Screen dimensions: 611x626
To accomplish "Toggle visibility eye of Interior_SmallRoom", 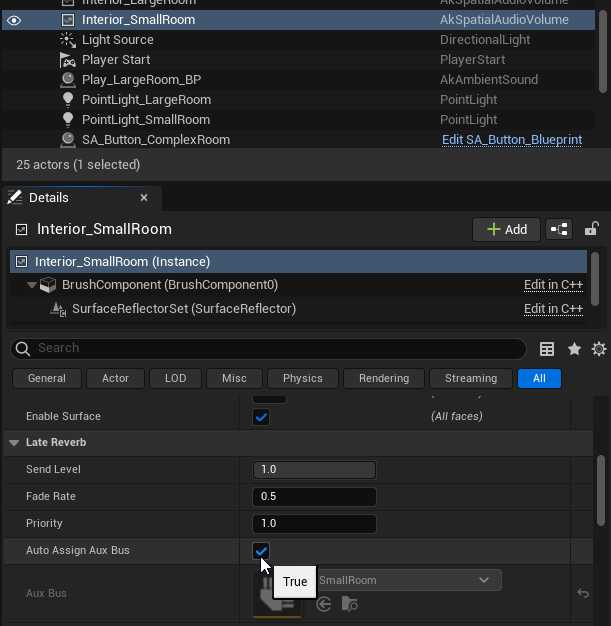I will tap(14, 20).
